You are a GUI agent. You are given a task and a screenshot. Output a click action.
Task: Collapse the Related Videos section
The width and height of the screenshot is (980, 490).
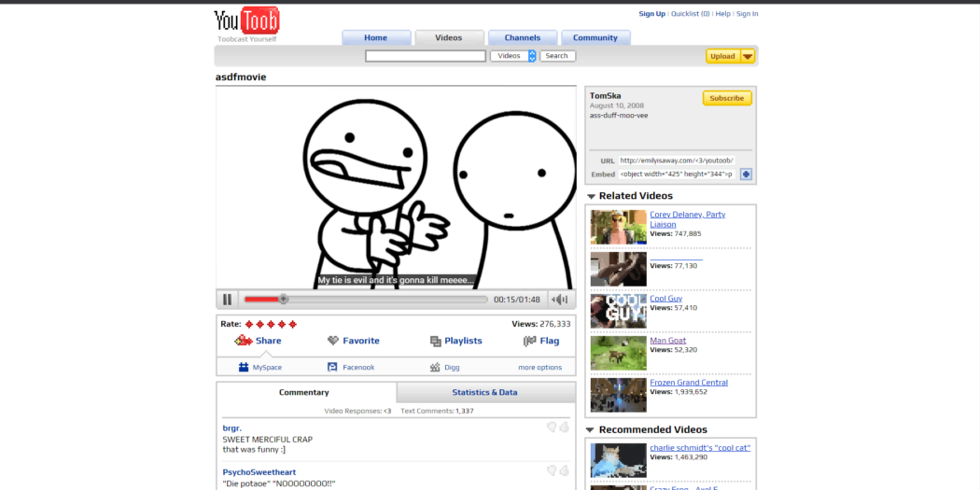(x=591, y=197)
